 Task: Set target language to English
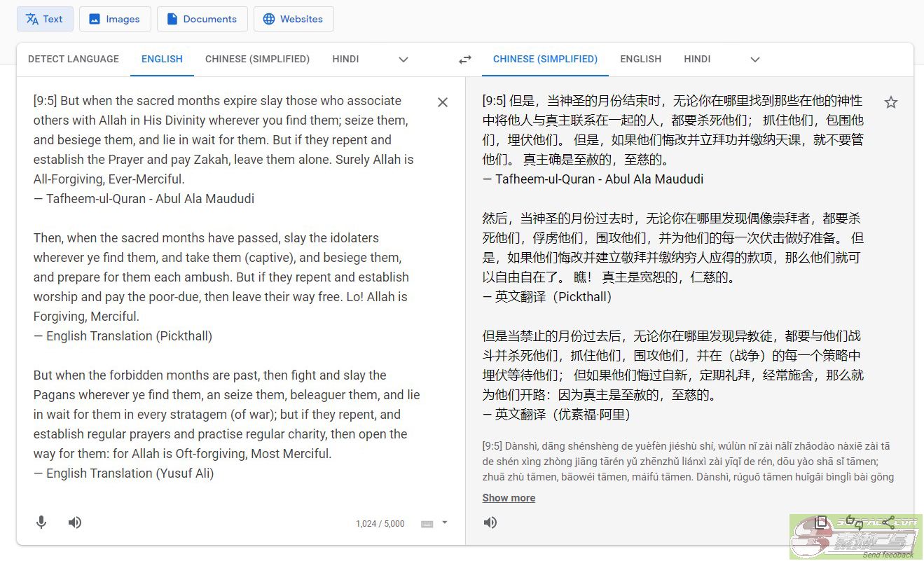(x=640, y=60)
